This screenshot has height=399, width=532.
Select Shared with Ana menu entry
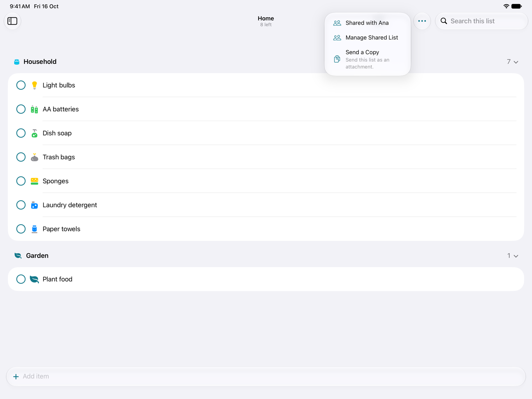point(367,23)
